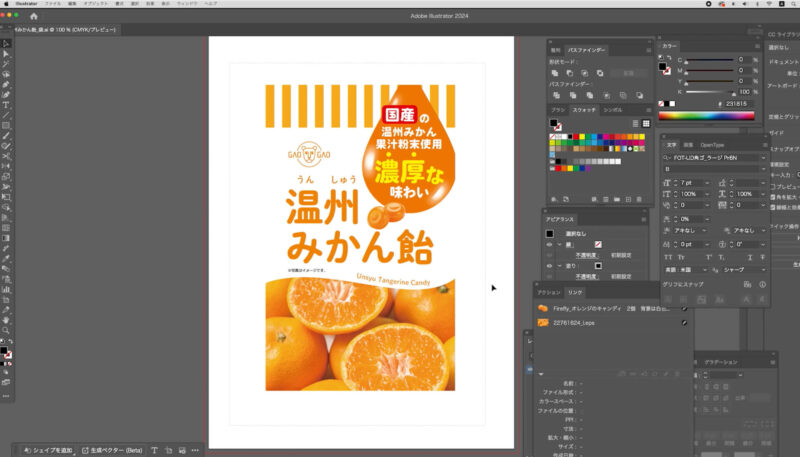
Task: Apply Minus Front shape mode
Action: tap(570, 73)
